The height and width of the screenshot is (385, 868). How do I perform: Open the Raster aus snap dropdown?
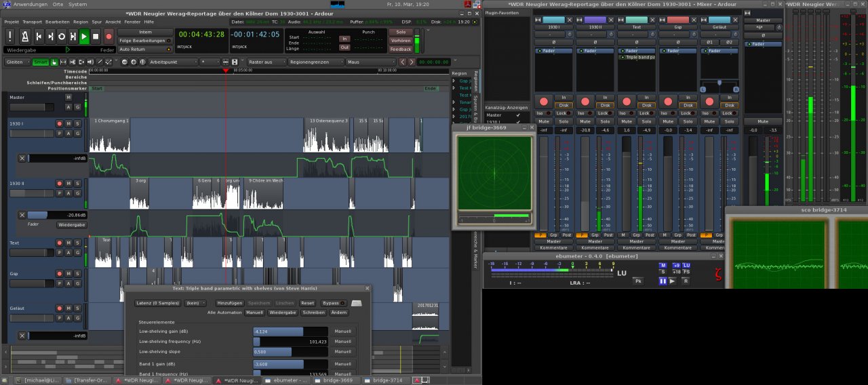coord(267,62)
